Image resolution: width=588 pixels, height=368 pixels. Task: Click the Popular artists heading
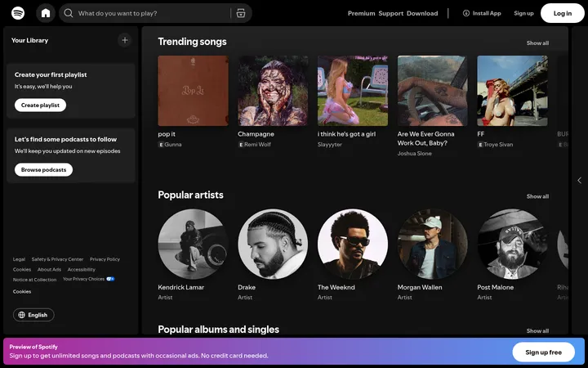pos(190,195)
